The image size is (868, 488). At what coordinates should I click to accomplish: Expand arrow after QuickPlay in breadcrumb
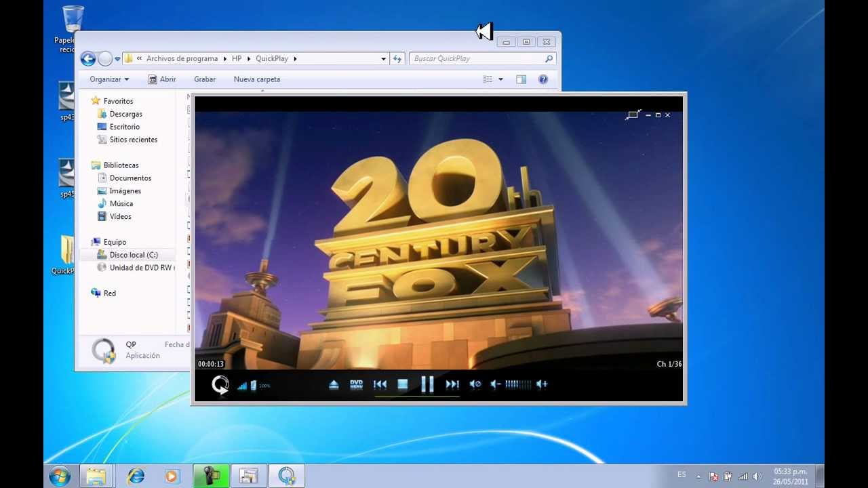[x=295, y=59]
